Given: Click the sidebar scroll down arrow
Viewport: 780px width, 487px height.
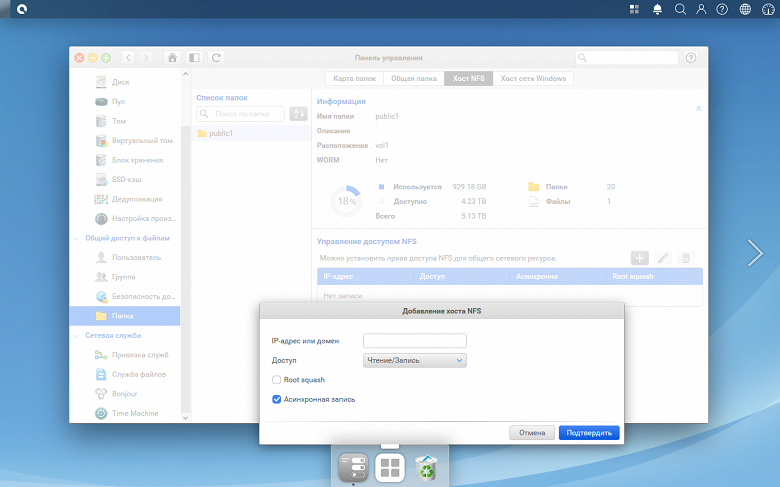Looking at the screenshot, I should click(186, 418).
